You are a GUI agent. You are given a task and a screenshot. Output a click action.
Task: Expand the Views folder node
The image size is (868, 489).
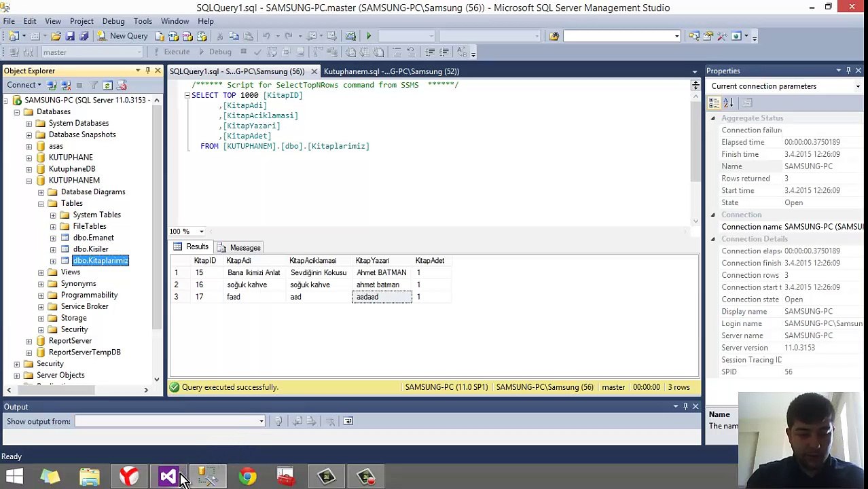click(41, 272)
